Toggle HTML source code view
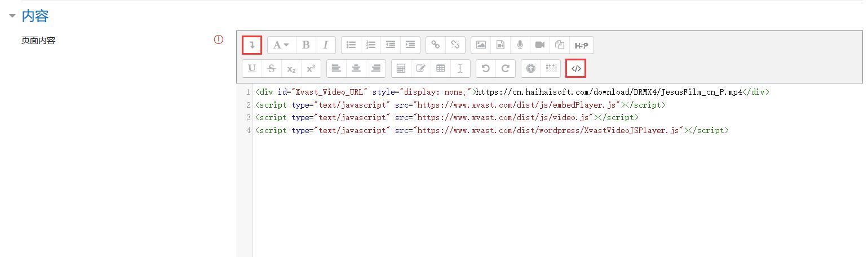Image resolution: width=868 pixels, height=265 pixels. (x=576, y=69)
